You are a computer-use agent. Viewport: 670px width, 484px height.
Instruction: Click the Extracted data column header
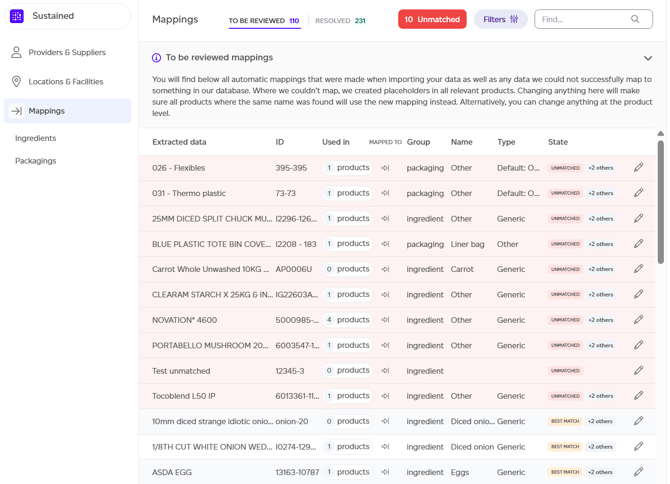(x=179, y=142)
